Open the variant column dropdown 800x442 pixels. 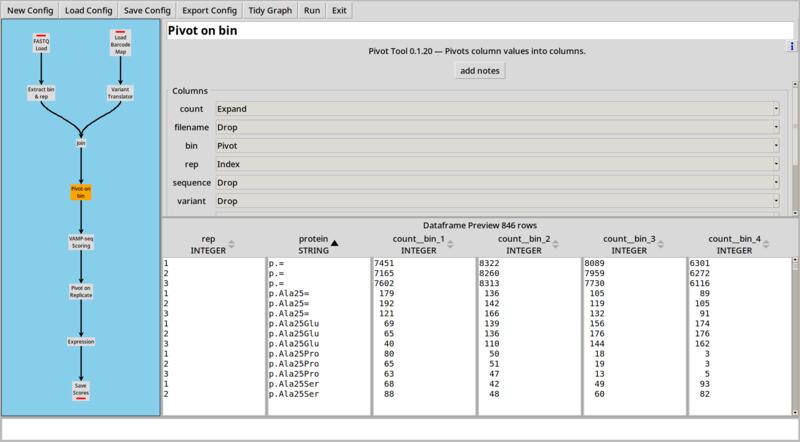click(497, 201)
